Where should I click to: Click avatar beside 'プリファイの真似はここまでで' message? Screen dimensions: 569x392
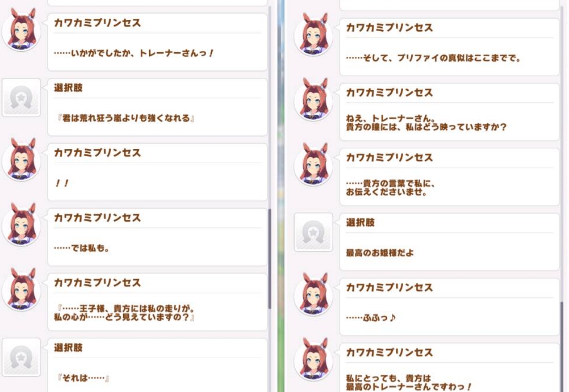tap(313, 36)
